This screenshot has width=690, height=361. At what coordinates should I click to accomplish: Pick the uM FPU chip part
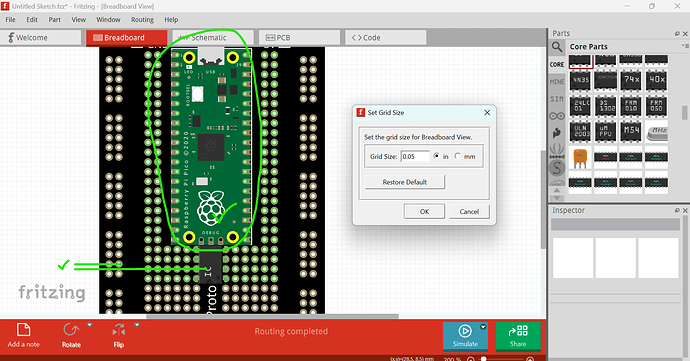pyautogui.click(x=606, y=132)
